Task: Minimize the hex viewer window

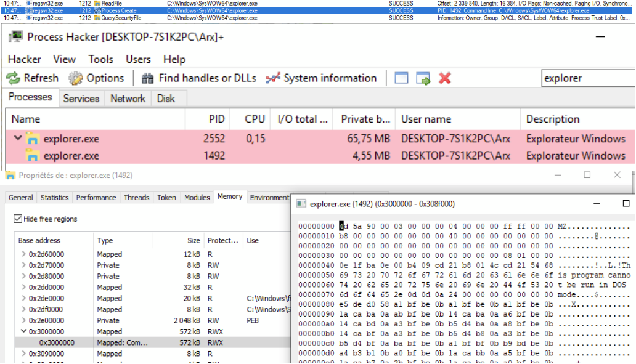Action: point(597,203)
